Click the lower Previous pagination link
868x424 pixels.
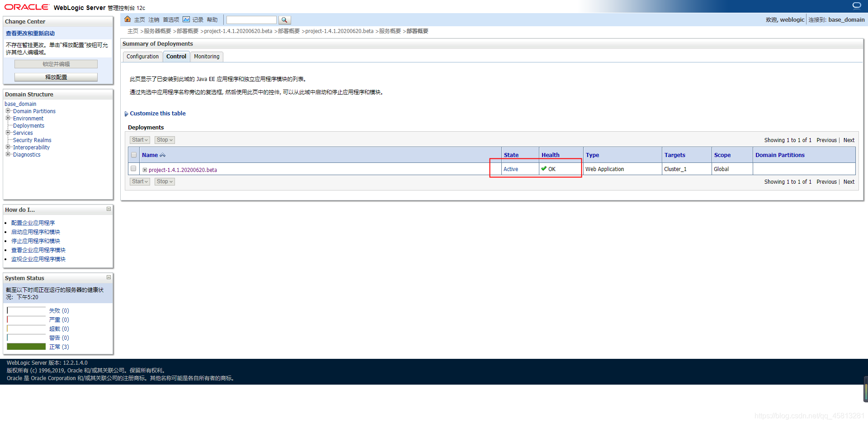coord(826,182)
